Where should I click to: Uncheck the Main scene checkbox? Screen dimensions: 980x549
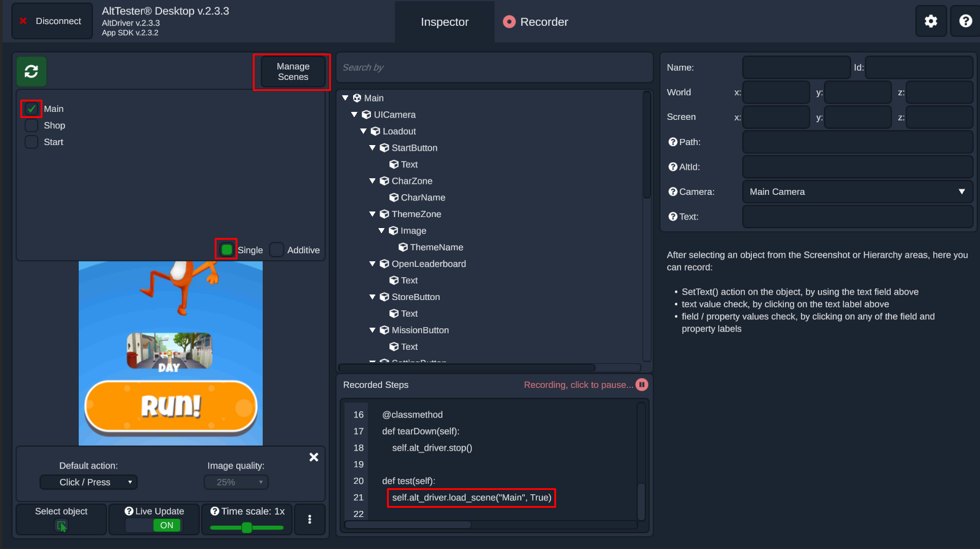pyautogui.click(x=31, y=109)
